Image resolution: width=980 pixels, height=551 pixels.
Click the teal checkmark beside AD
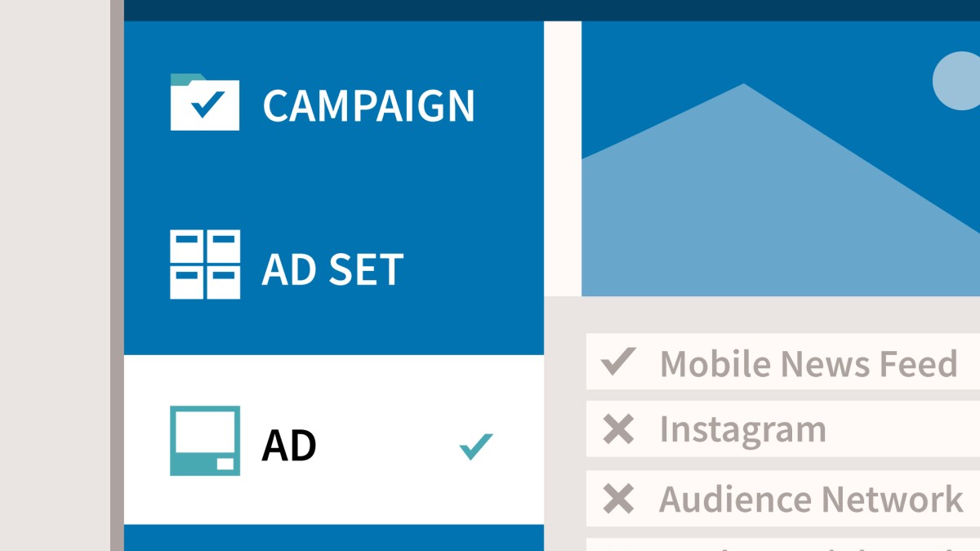tap(476, 447)
